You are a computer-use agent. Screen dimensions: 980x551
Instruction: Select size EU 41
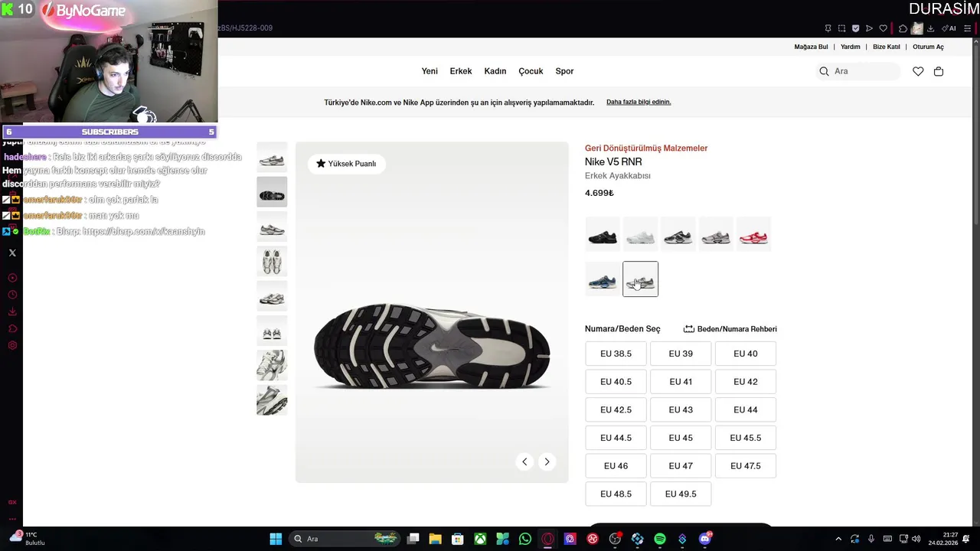click(x=681, y=382)
